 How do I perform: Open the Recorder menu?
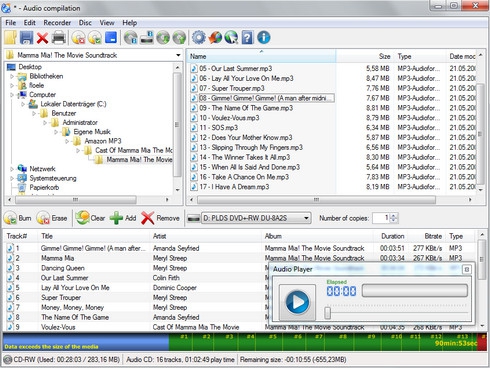57,23
